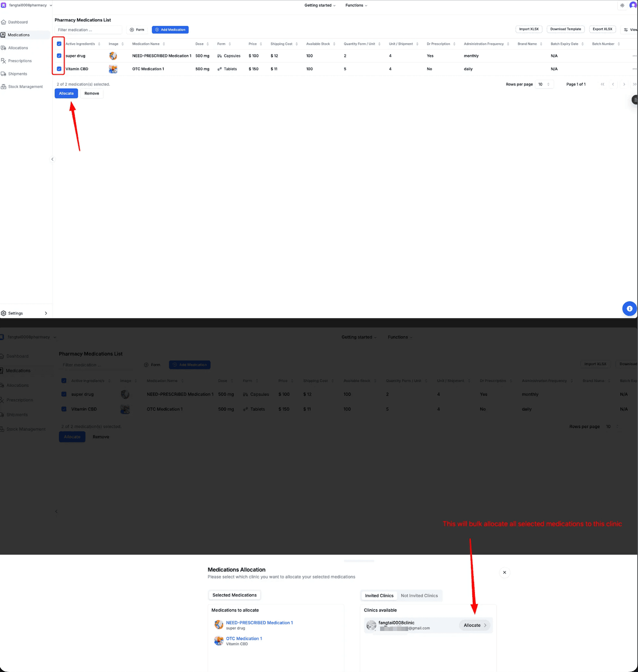The height and width of the screenshot is (672, 638).
Task: Select Medications in undimmed sidebar
Action: click(25, 35)
